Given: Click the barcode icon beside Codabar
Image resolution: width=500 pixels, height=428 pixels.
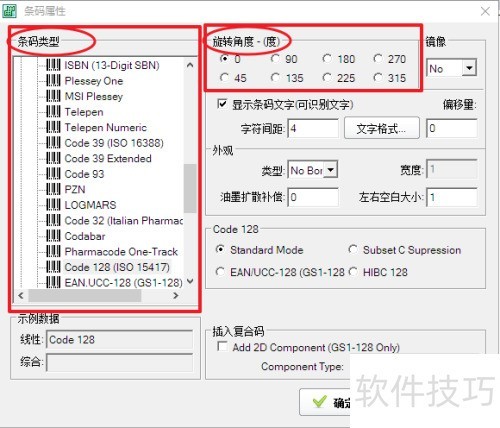Looking at the screenshot, I should 53,236.
